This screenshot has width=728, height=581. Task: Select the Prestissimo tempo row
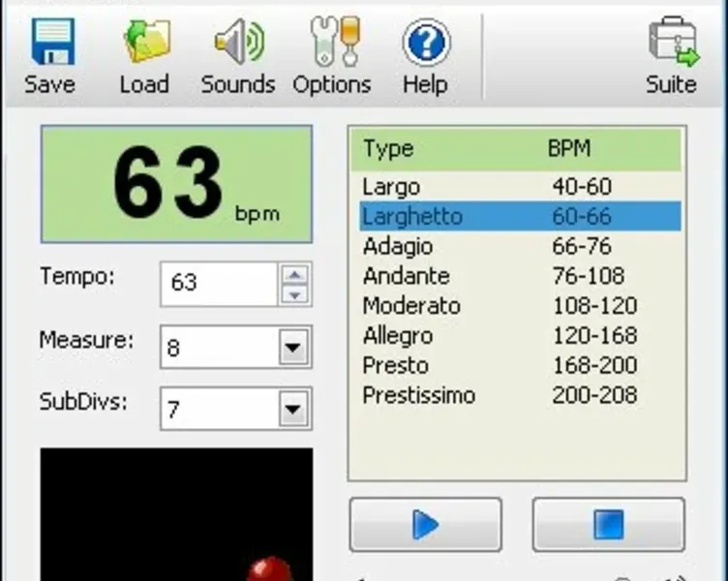pyautogui.click(x=520, y=395)
